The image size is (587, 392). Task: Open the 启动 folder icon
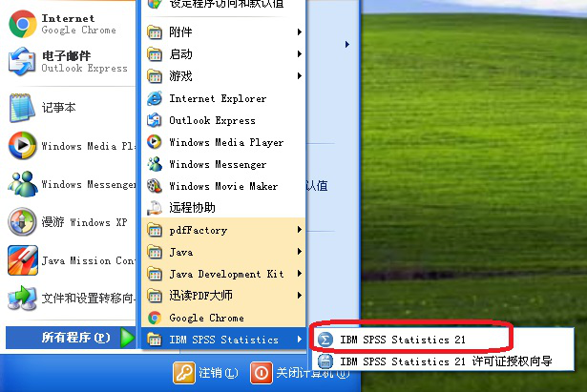pos(155,54)
